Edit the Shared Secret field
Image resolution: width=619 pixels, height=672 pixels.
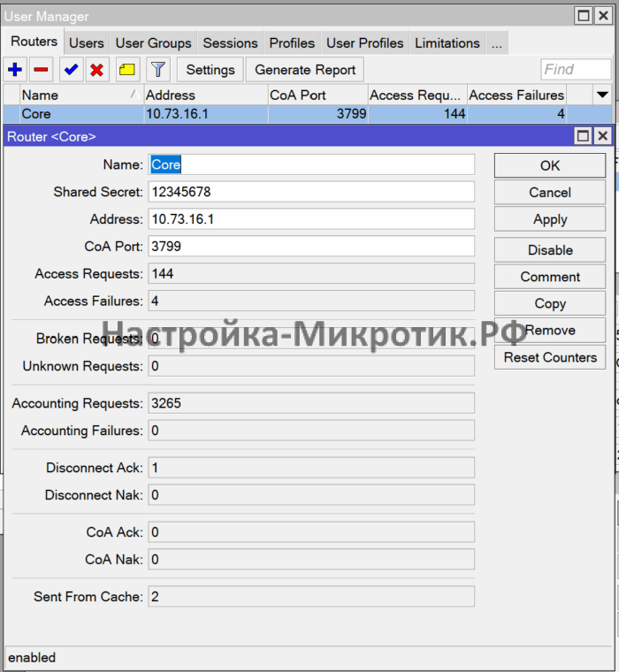(x=311, y=192)
